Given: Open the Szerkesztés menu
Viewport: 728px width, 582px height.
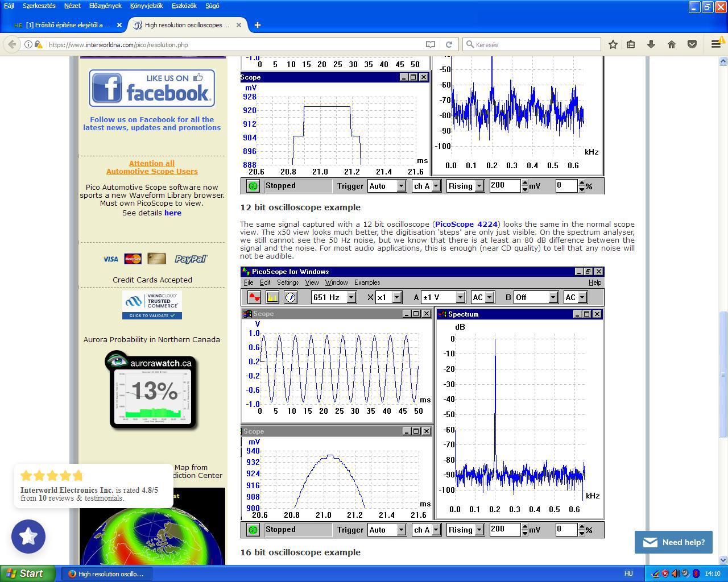Looking at the screenshot, I should 39,6.
